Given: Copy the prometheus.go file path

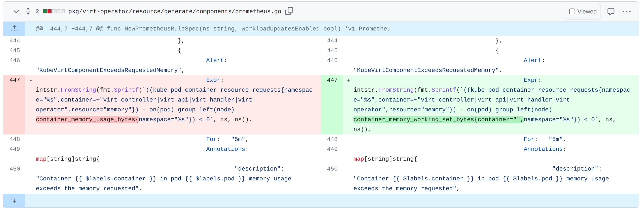Looking at the screenshot, I should 289,11.
